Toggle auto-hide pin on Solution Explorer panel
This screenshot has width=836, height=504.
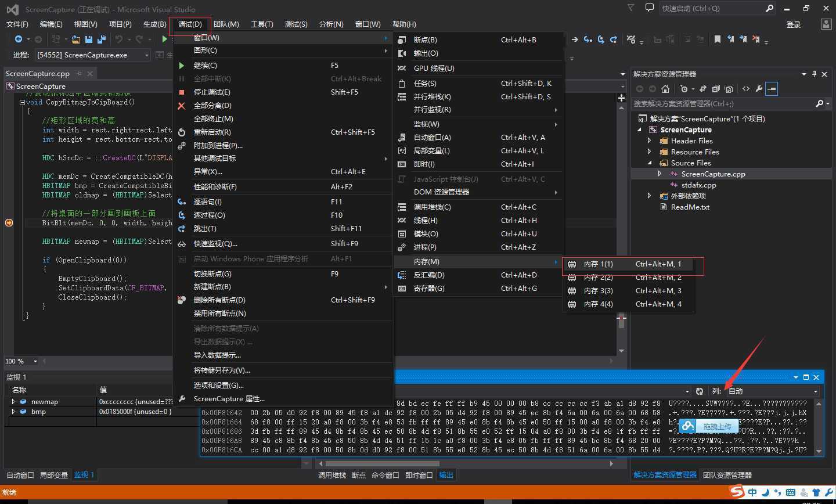[x=814, y=74]
